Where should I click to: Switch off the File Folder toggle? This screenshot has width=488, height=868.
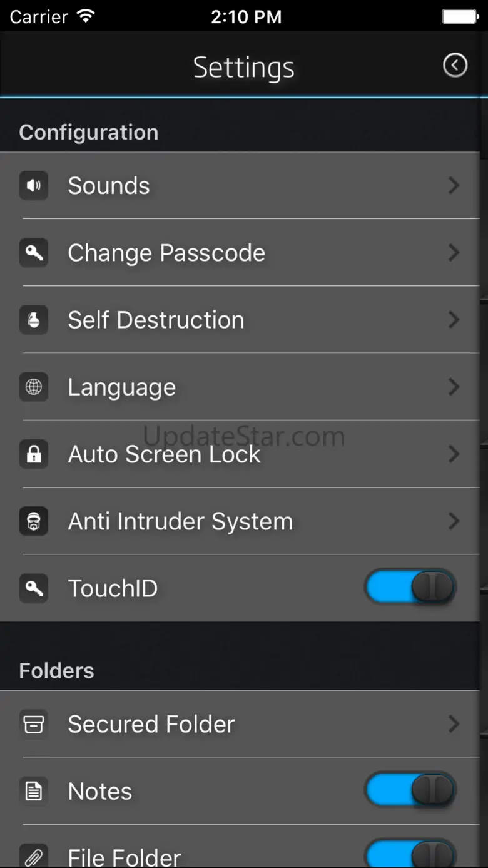click(x=410, y=855)
